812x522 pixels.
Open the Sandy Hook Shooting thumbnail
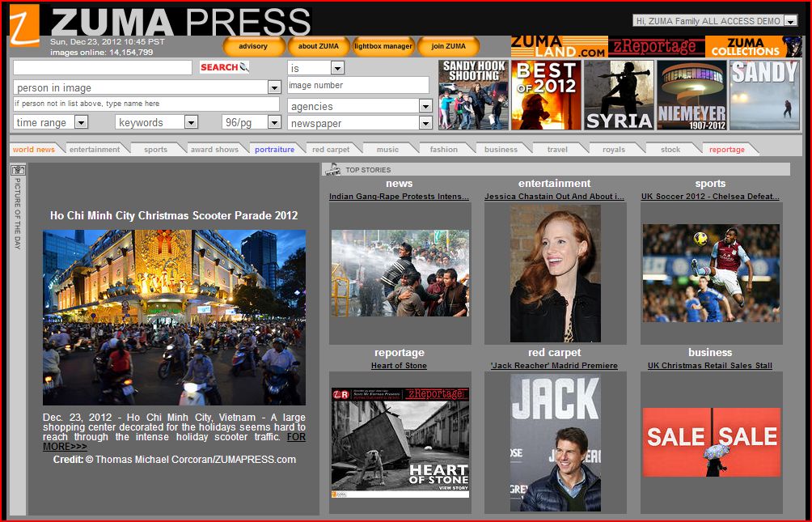(x=473, y=95)
